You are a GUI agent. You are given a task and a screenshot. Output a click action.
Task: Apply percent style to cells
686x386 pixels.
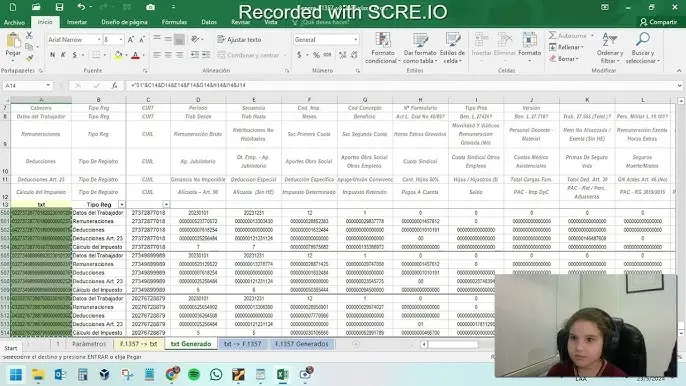point(316,55)
